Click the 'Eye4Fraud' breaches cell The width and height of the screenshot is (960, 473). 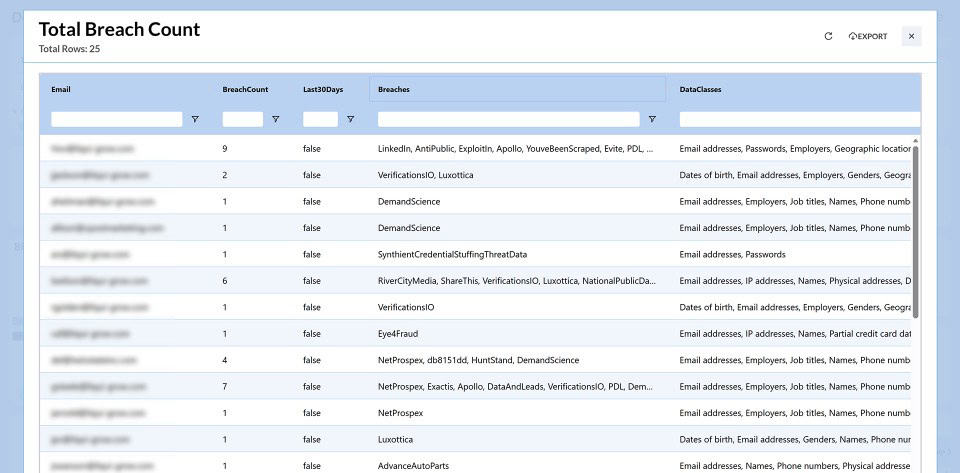click(398, 334)
